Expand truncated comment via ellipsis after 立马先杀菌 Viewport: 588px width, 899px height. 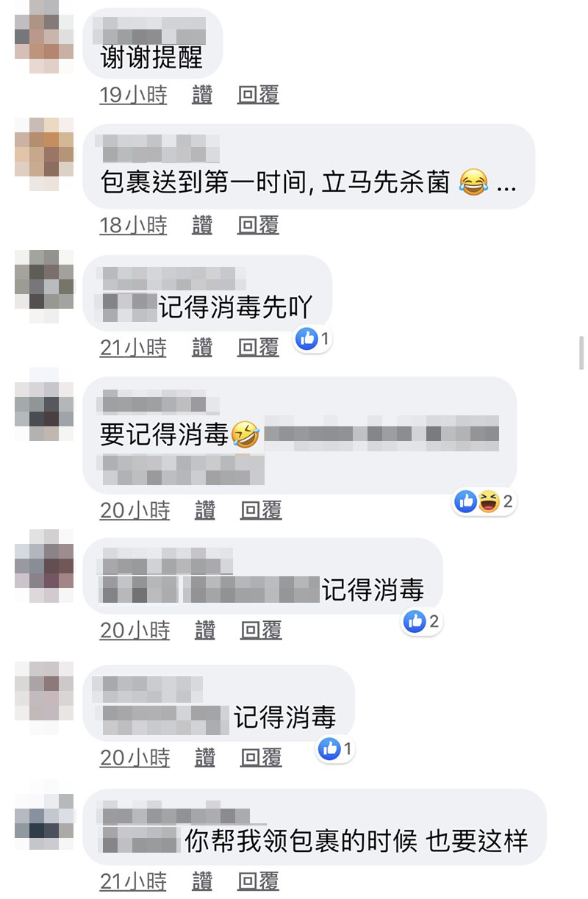pyautogui.click(x=506, y=183)
